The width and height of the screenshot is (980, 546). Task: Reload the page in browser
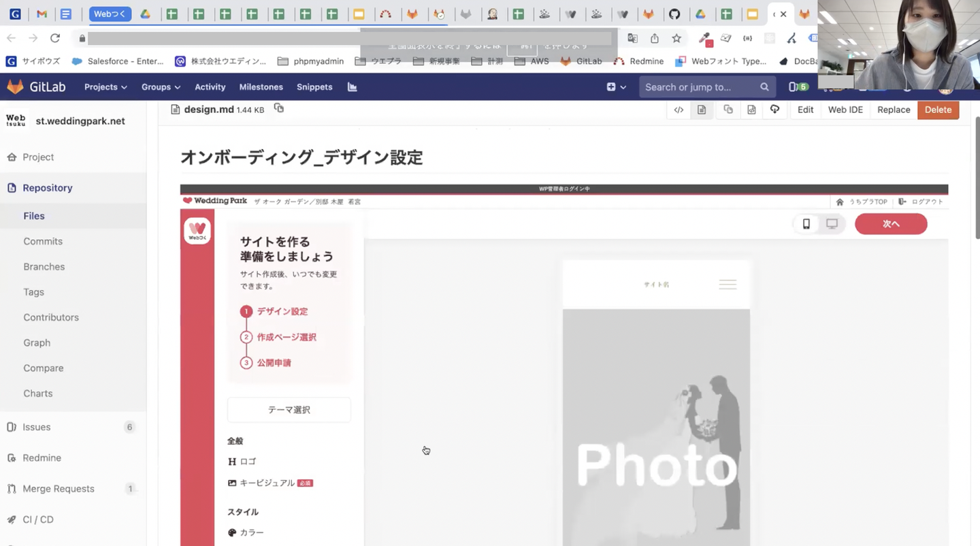pyautogui.click(x=55, y=38)
